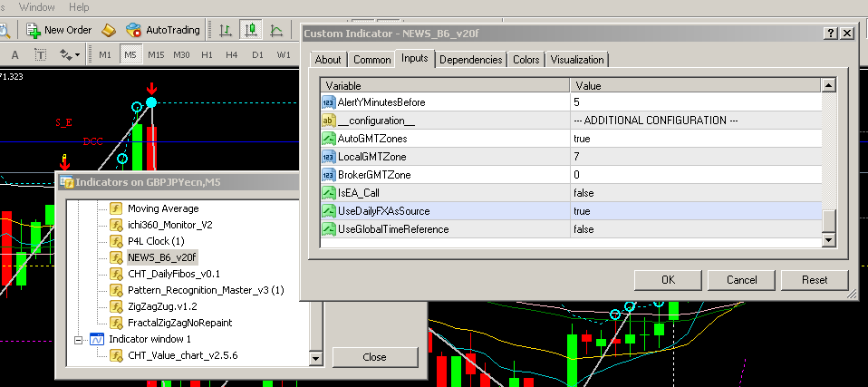
Task: Edit the LocalGMTZone value 7
Action: [x=695, y=157]
